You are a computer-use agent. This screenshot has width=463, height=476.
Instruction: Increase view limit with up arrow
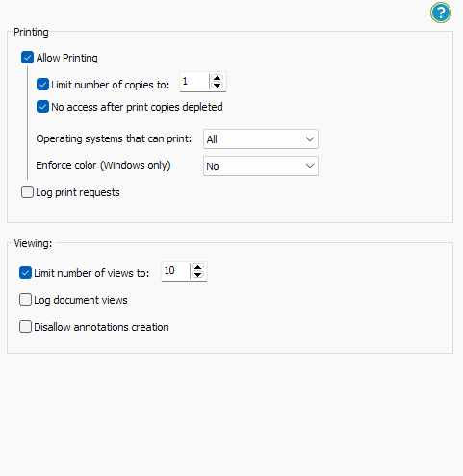198,267
